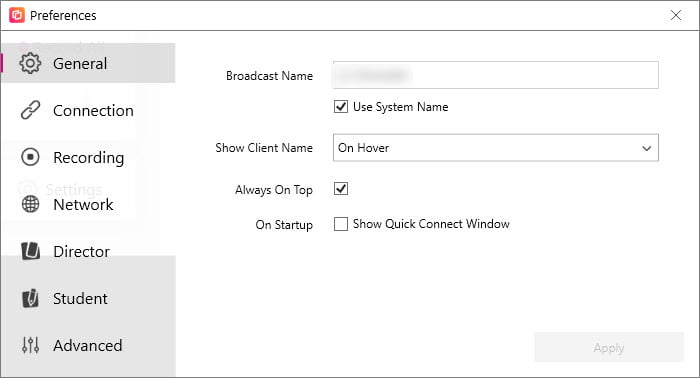Click the Advanced sliders icon
700x378 pixels.
click(30, 345)
